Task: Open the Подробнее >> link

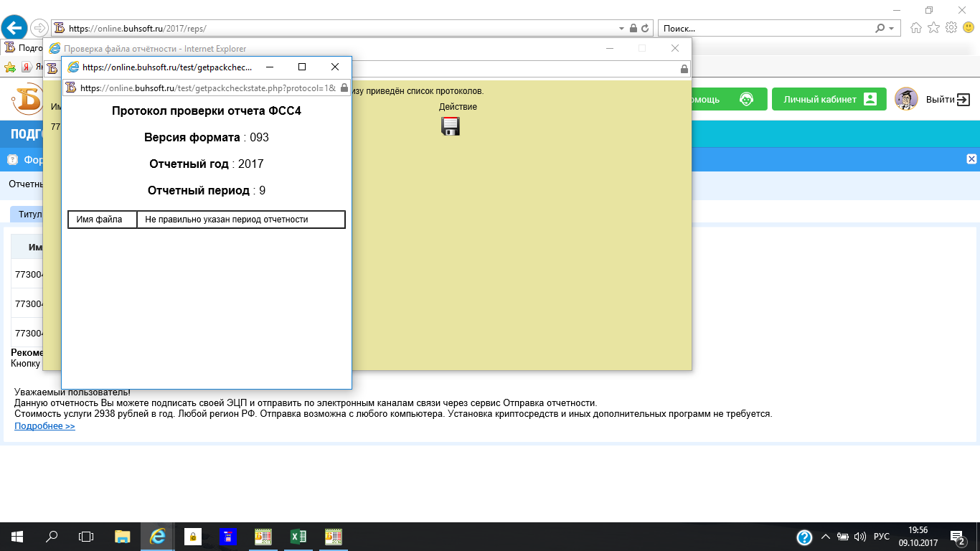Action: pyautogui.click(x=44, y=426)
